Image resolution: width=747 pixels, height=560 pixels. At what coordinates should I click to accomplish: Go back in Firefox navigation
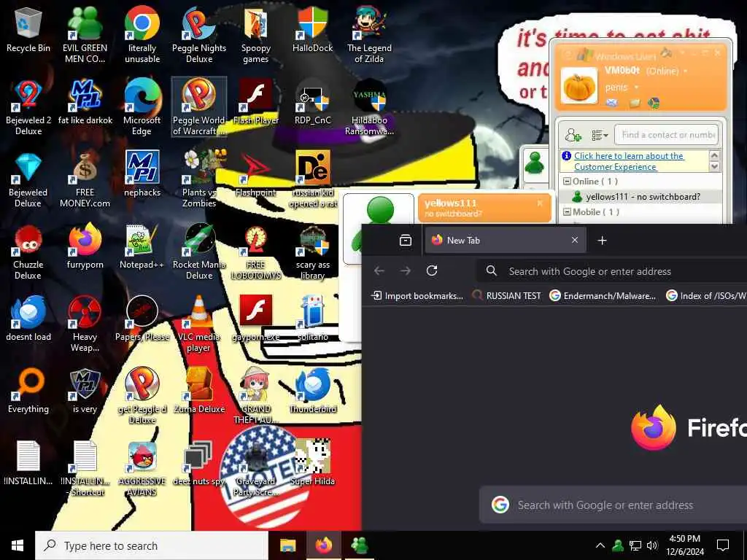(x=379, y=271)
